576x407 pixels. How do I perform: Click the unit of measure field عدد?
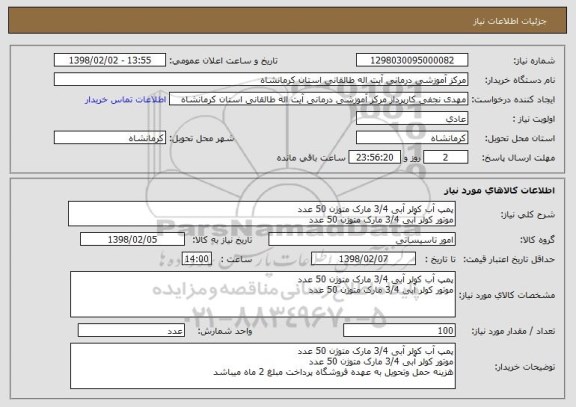point(131,331)
